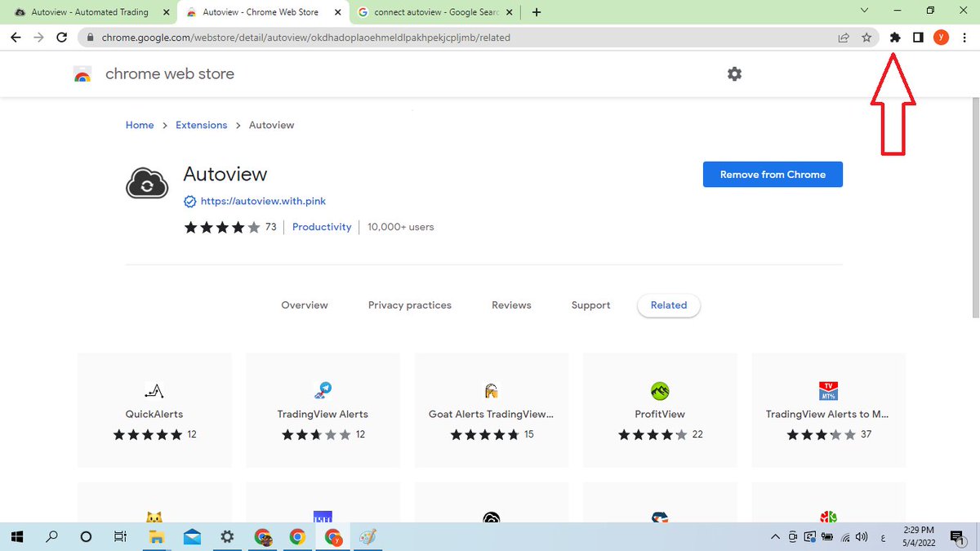Click the chrome web store rainbow logo

click(x=82, y=74)
